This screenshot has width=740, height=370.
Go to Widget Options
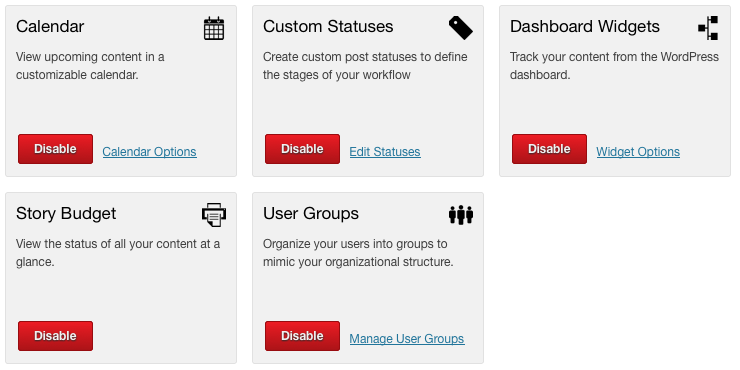coord(638,152)
